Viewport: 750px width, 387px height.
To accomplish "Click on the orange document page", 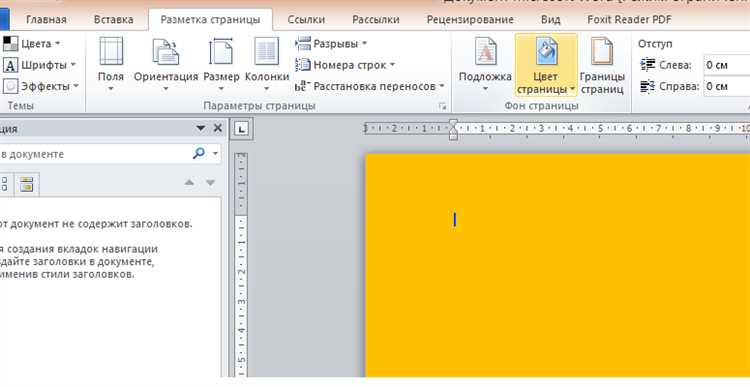I will (x=557, y=265).
